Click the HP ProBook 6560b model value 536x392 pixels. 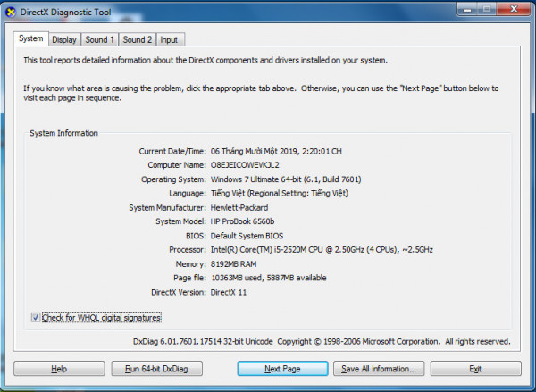242,221
